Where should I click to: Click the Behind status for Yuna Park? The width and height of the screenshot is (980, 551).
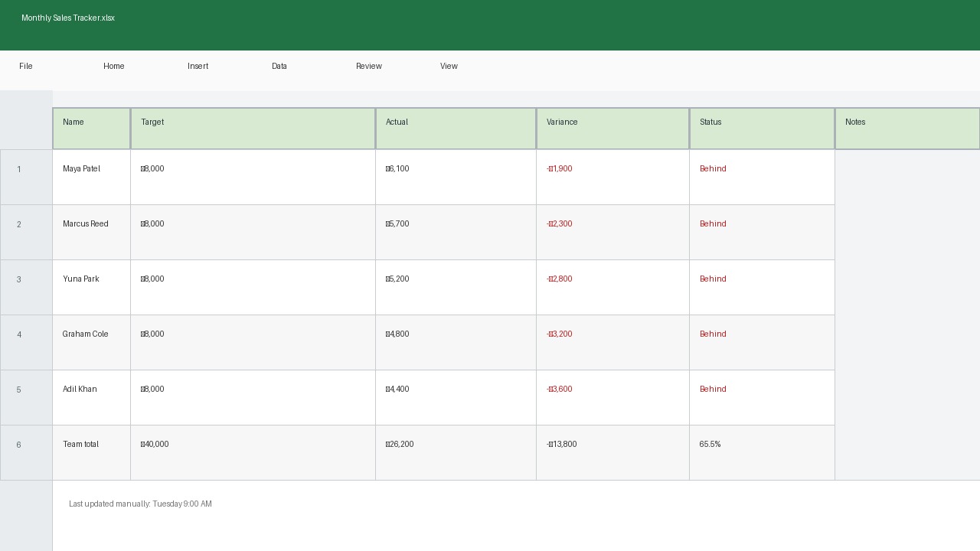coord(762,288)
